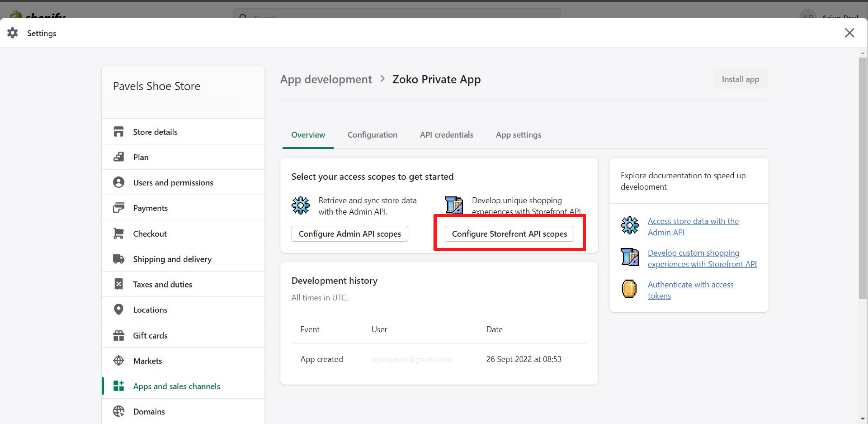Click the Gift cards present icon
The width and height of the screenshot is (868, 424).
click(x=118, y=335)
